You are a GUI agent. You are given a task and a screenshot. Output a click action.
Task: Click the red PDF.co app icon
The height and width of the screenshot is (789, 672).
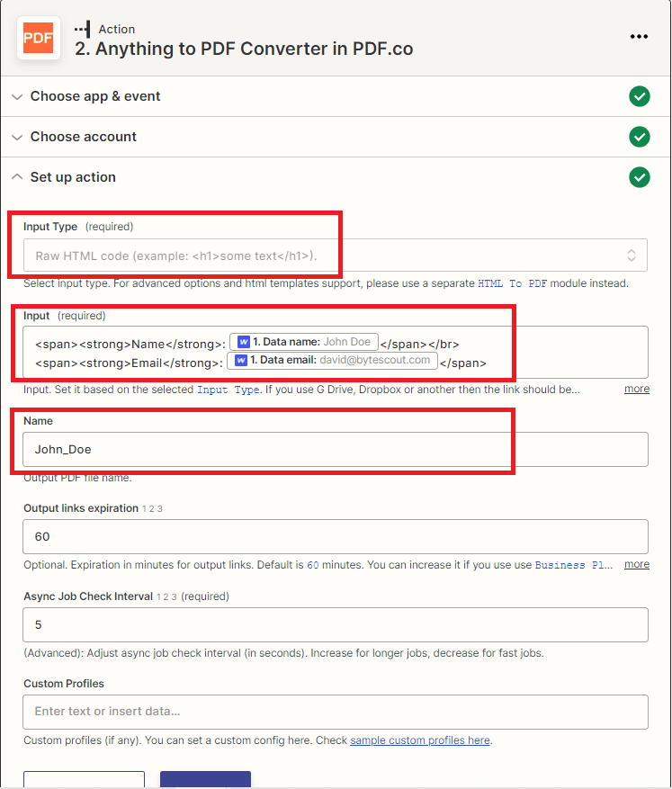(x=38, y=38)
